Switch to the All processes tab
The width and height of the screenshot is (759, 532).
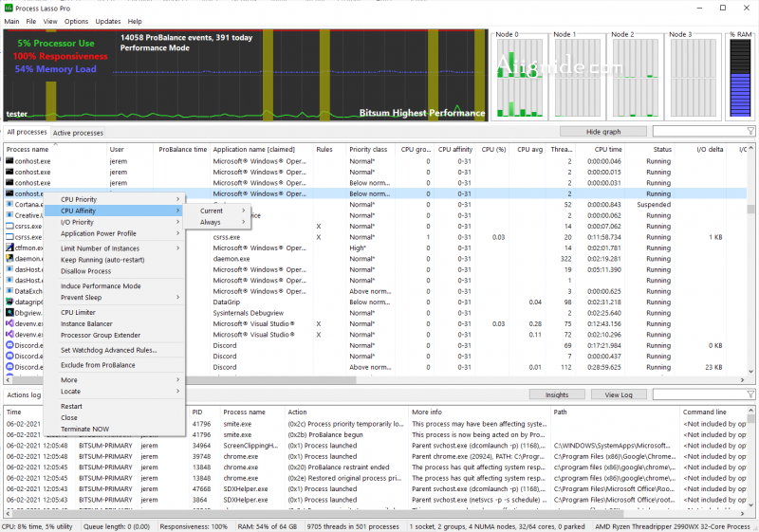[x=27, y=132]
